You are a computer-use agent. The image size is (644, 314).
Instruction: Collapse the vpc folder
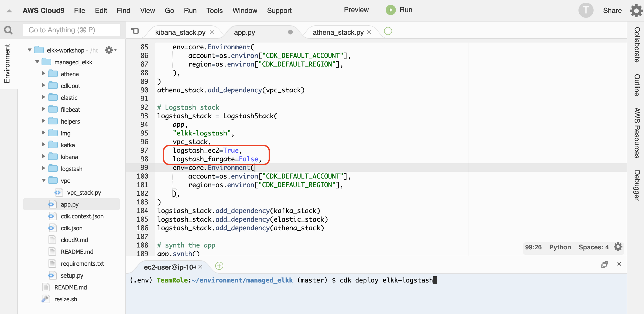[x=43, y=180]
